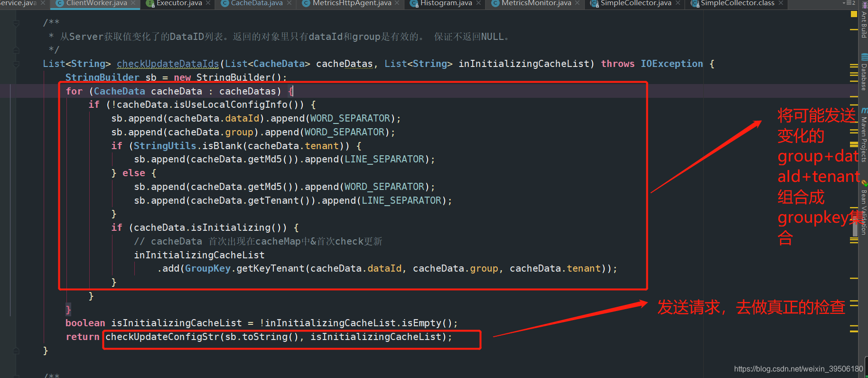The height and width of the screenshot is (378, 868).
Task: Click the comment 'cacheData 首次出现在cacheMap中'
Action: (226, 241)
